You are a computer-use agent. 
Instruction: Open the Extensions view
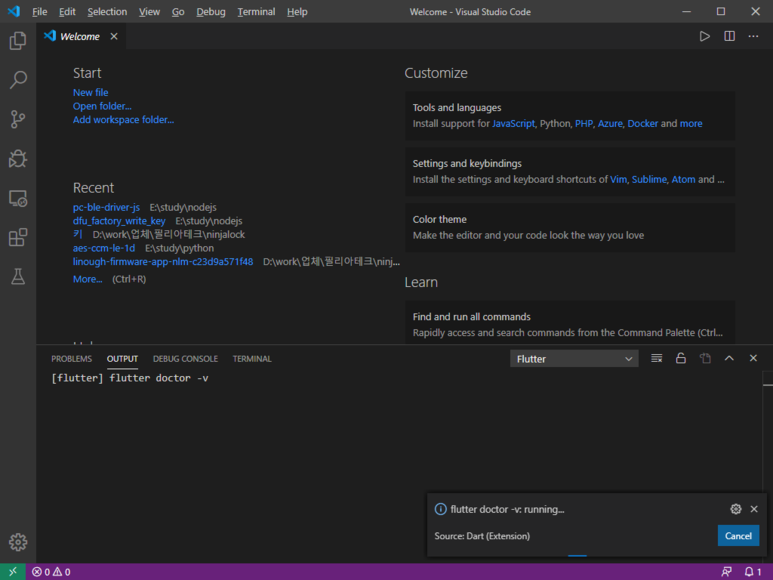click(18, 238)
